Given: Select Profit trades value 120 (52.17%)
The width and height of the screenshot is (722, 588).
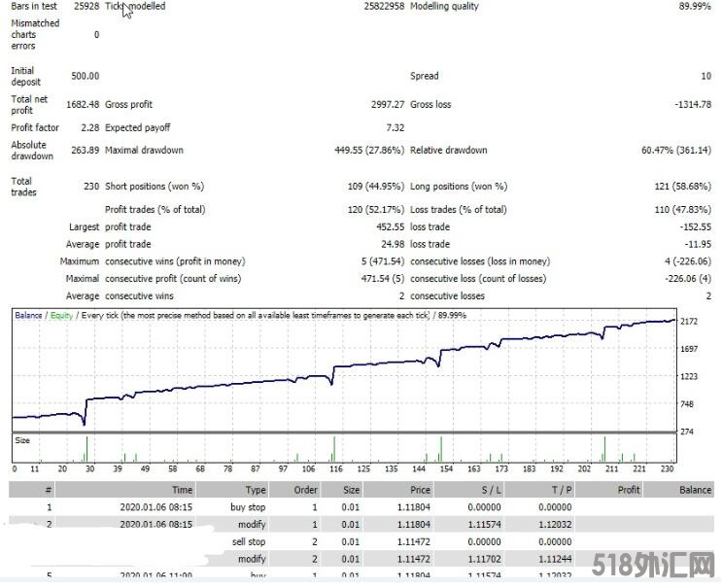Looking at the screenshot, I should 376,210.
